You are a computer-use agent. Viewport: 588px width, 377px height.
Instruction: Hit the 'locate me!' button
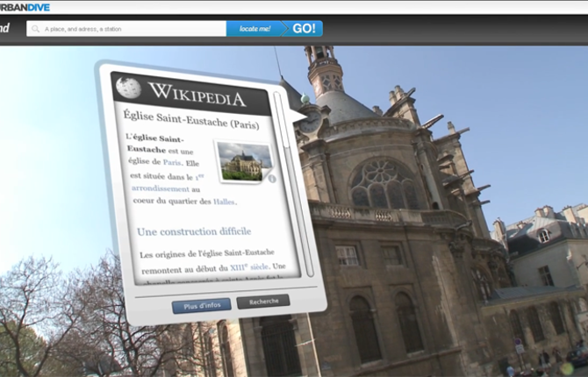click(x=255, y=28)
